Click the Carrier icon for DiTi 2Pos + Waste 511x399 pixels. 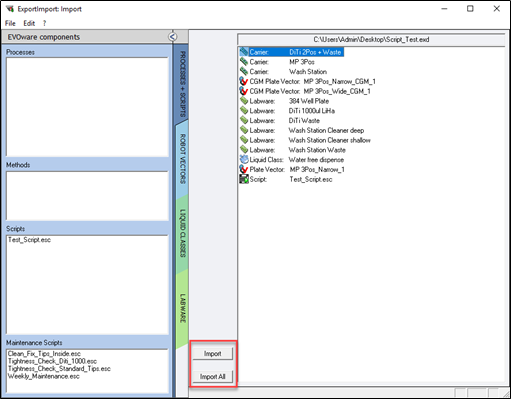tap(244, 52)
